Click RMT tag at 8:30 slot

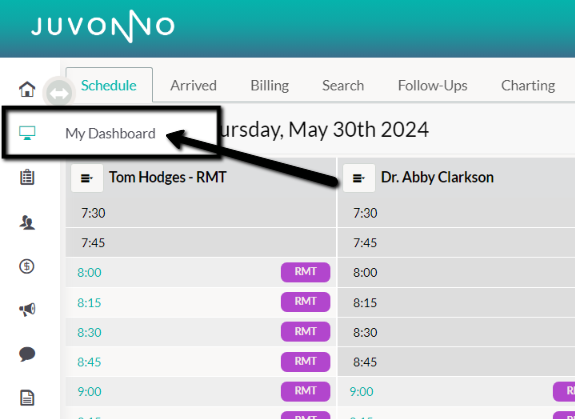click(305, 332)
